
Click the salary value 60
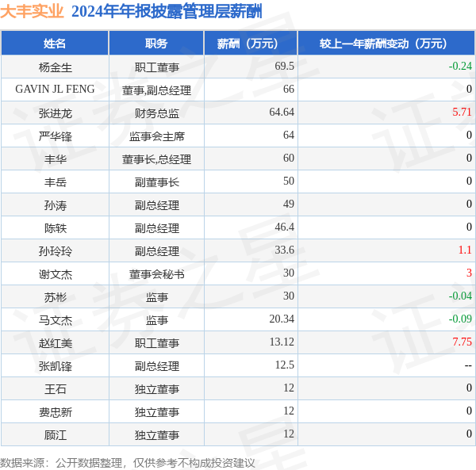(x=289, y=158)
